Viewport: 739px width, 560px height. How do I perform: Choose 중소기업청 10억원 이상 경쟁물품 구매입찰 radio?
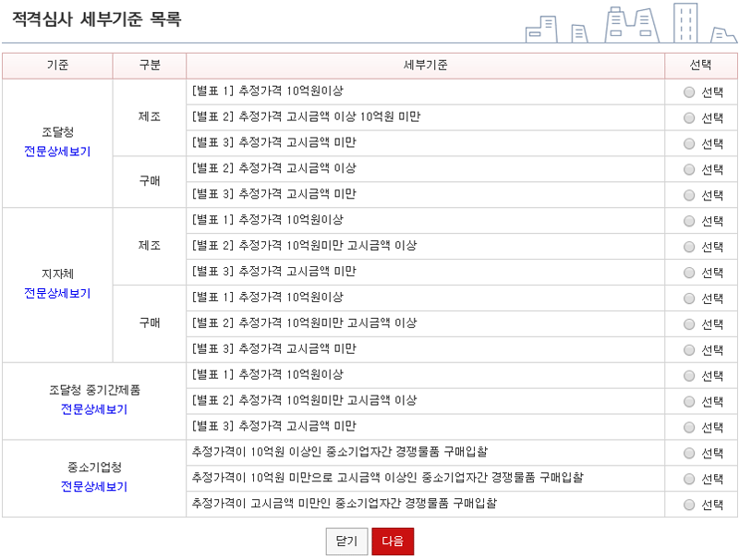click(x=689, y=453)
